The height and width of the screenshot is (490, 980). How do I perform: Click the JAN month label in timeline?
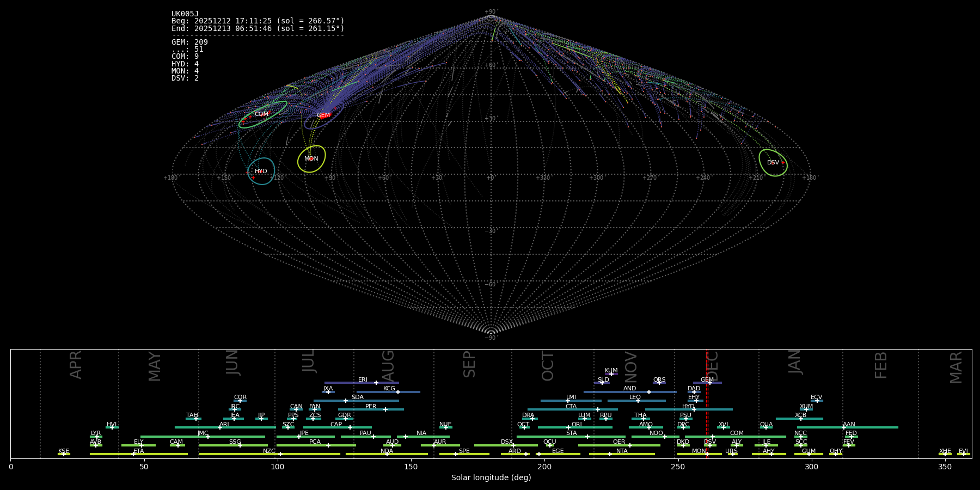(x=795, y=362)
